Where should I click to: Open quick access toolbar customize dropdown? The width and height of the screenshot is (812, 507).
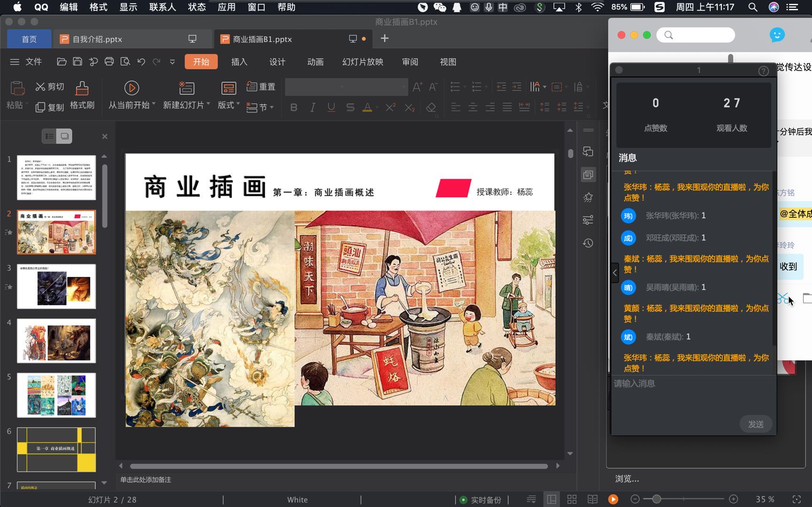click(x=172, y=62)
